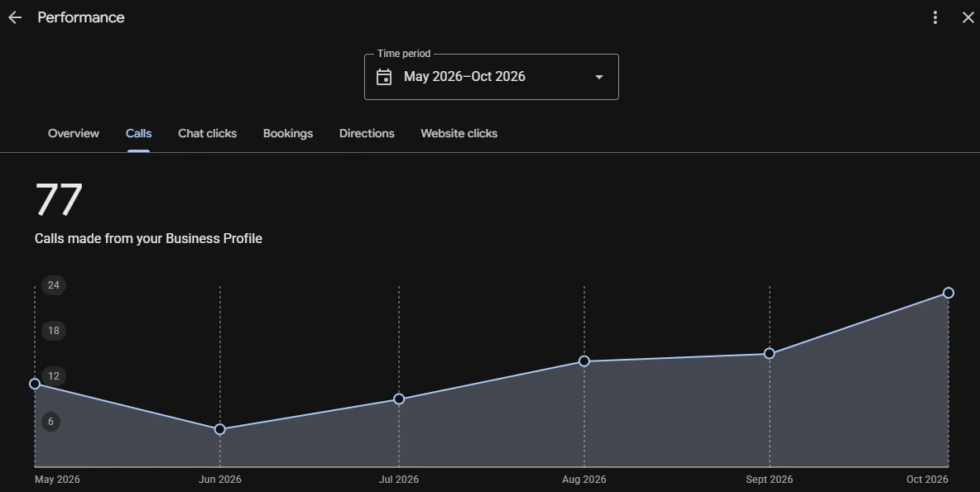The height and width of the screenshot is (492, 980).
Task: Switch to the Bookings tab
Action: click(287, 133)
